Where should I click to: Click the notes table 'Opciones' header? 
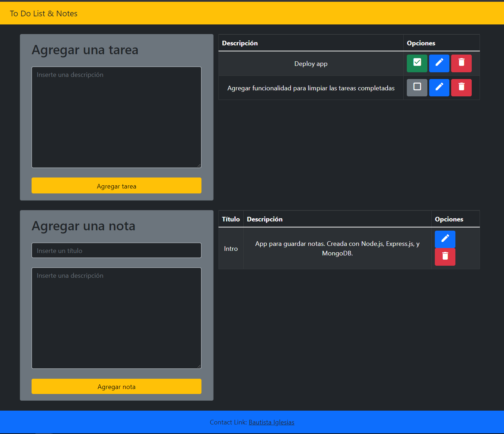tap(449, 219)
